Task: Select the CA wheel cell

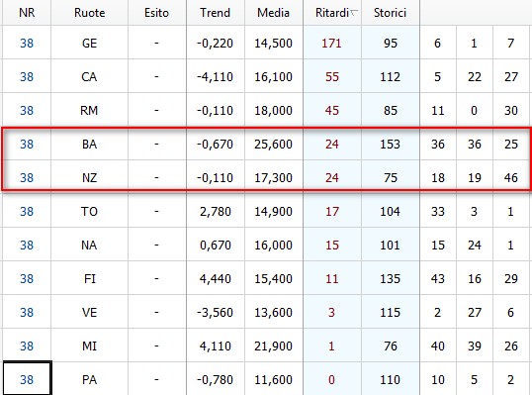Action: tap(90, 77)
